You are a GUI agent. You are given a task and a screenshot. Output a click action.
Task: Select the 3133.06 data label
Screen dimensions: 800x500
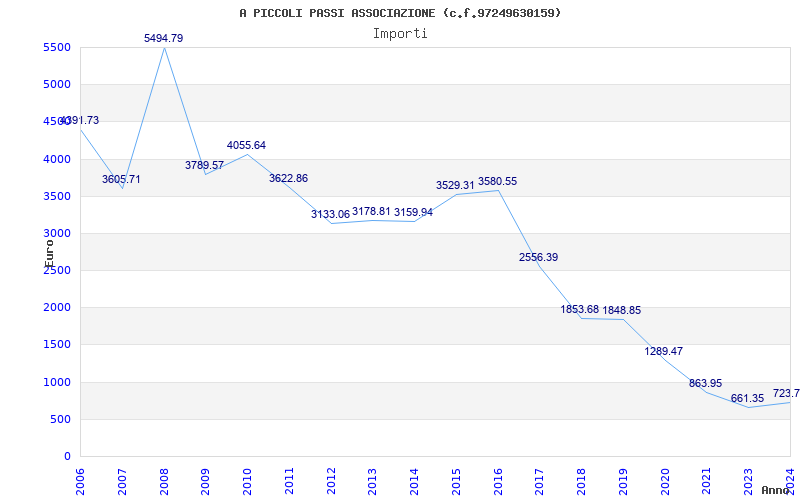(330, 214)
